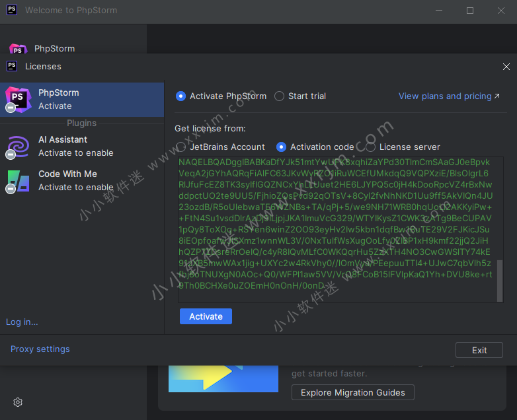The width and height of the screenshot is (517, 420).
Task: Click the Log in... link
Action: [x=22, y=322]
